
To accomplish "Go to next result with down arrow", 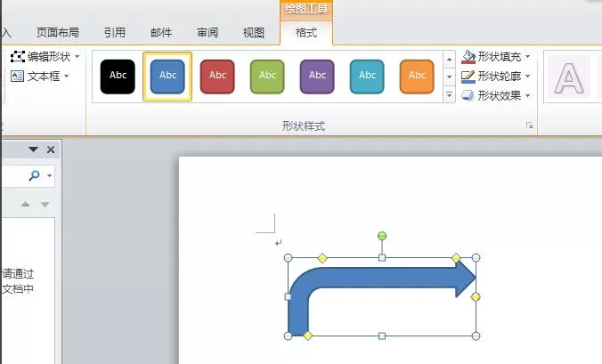I will click(45, 204).
